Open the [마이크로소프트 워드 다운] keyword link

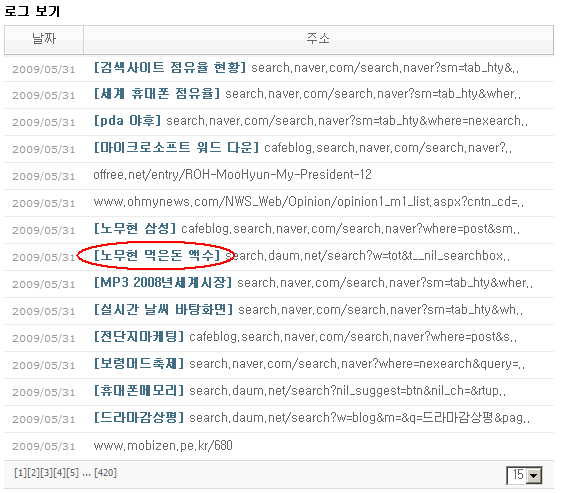click(x=176, y=148)
